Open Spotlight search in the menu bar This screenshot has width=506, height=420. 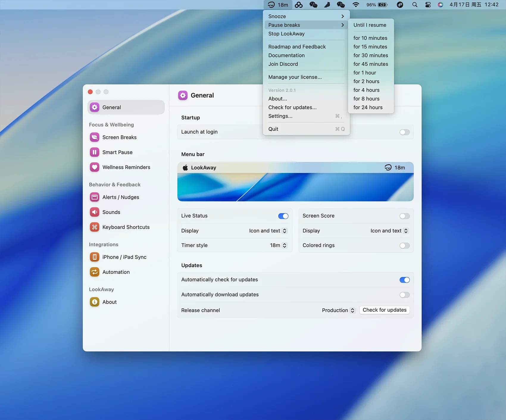coord(415,5)
